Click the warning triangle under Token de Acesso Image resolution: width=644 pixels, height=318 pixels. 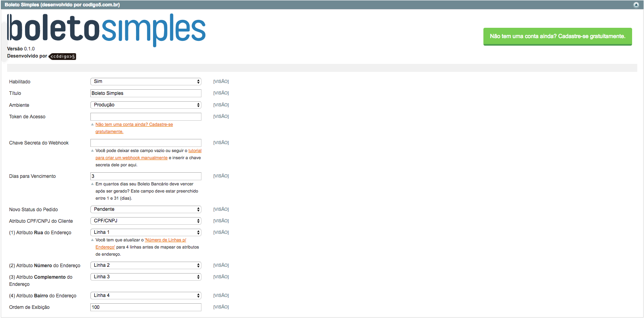[x=92, y=124]
